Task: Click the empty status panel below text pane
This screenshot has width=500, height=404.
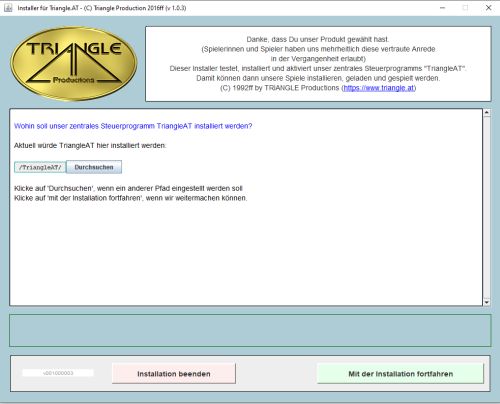Action: pyautogui.click(x=250, y=330)
